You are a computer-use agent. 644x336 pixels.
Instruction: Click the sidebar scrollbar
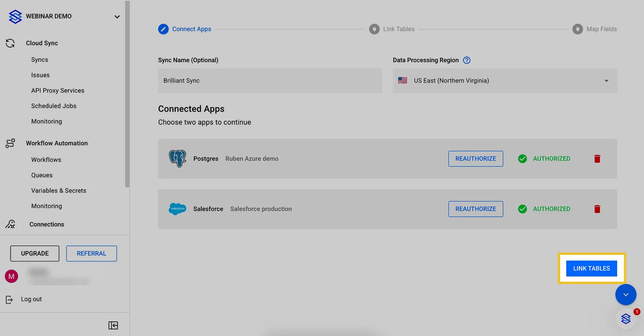click(x=127, y=94)
